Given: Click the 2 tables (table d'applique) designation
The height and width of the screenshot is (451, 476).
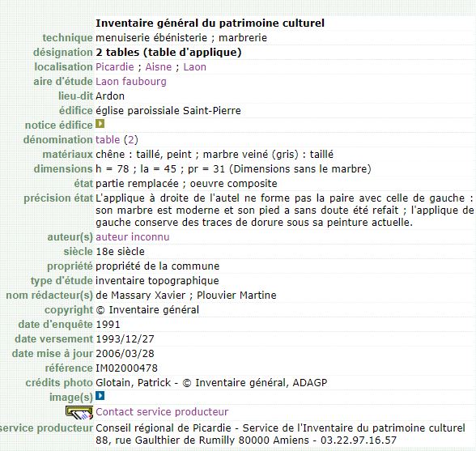Looking at the screenshot, I should 168,53.
